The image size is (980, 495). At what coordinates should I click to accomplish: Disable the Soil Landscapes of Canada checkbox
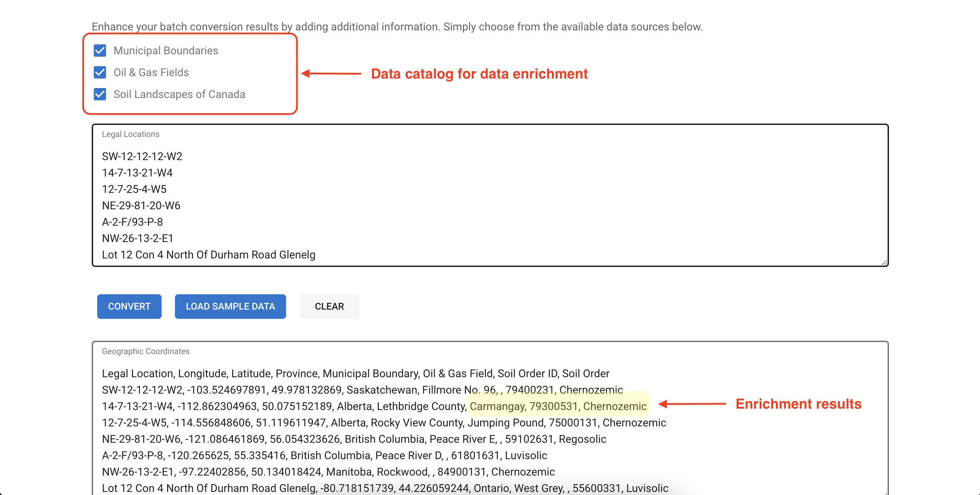click(100, 94)
